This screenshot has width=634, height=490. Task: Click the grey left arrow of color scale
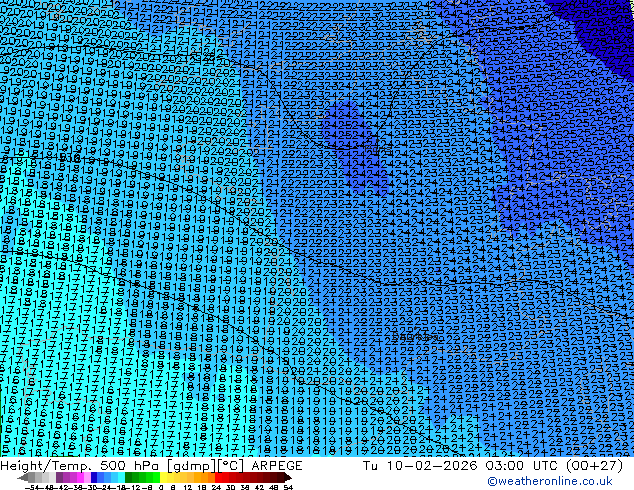click(23, 478)
